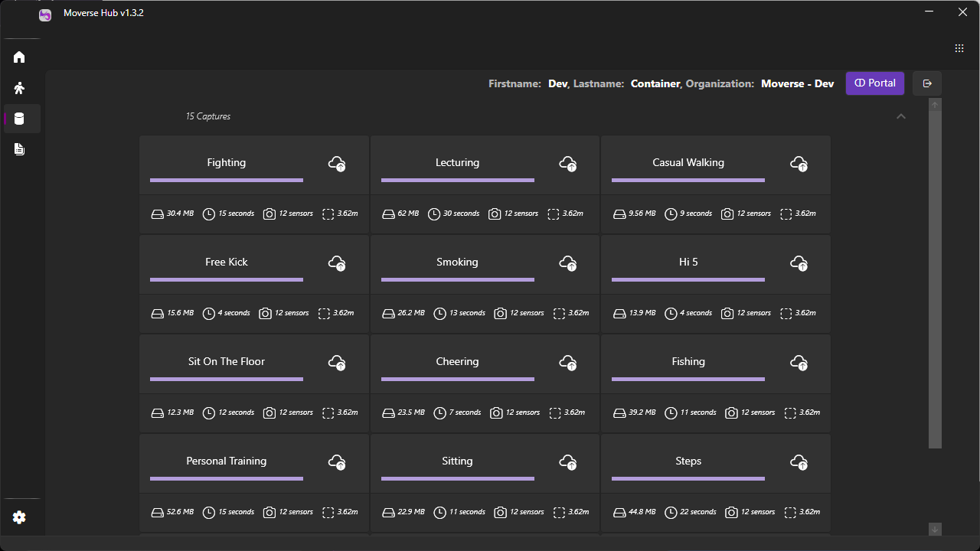980x551 pixels.
Task: Click the 22 seconds duration on Steps
Action: coord(698,512)
